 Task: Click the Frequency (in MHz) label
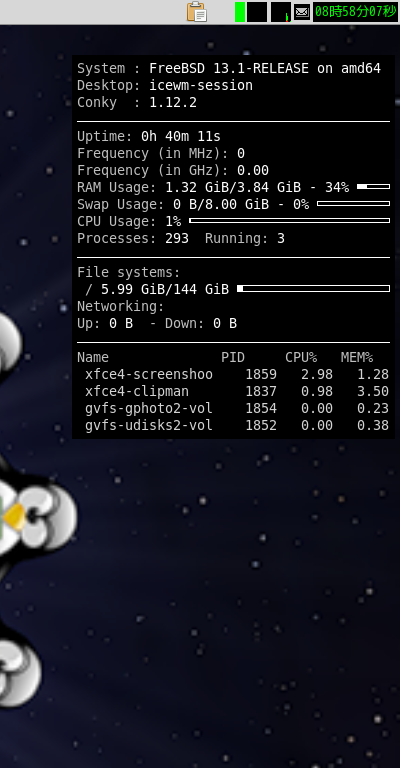153,153
